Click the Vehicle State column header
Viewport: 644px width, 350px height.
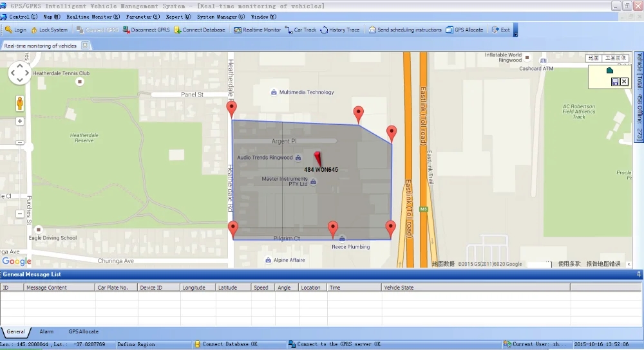coord(476,288)
